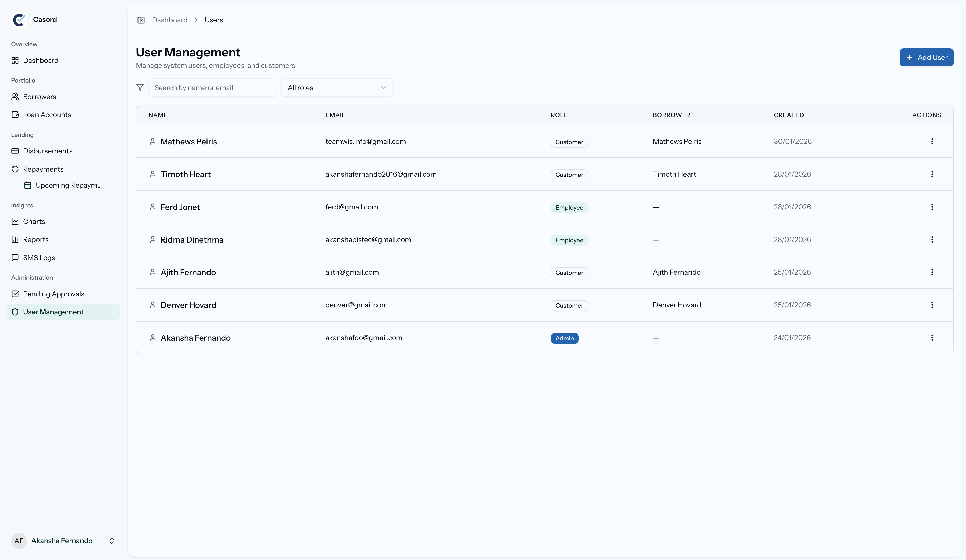Open three-dot menu for Akansha Fernando row
Screen dimensions: 966x560
pos(932,338)
